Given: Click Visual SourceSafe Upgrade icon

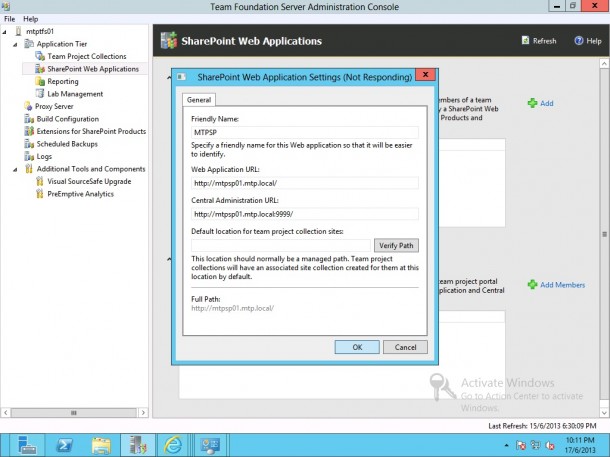Looking at the screenshot, I should pos(40,181).
